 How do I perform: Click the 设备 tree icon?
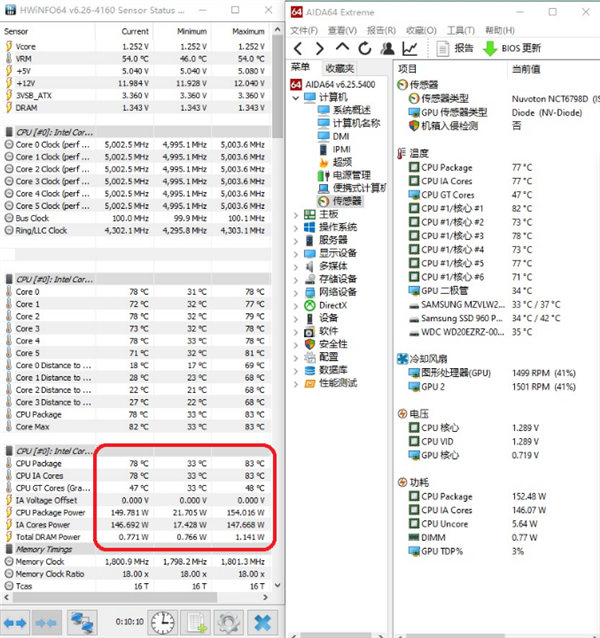(x=310, y=319)
